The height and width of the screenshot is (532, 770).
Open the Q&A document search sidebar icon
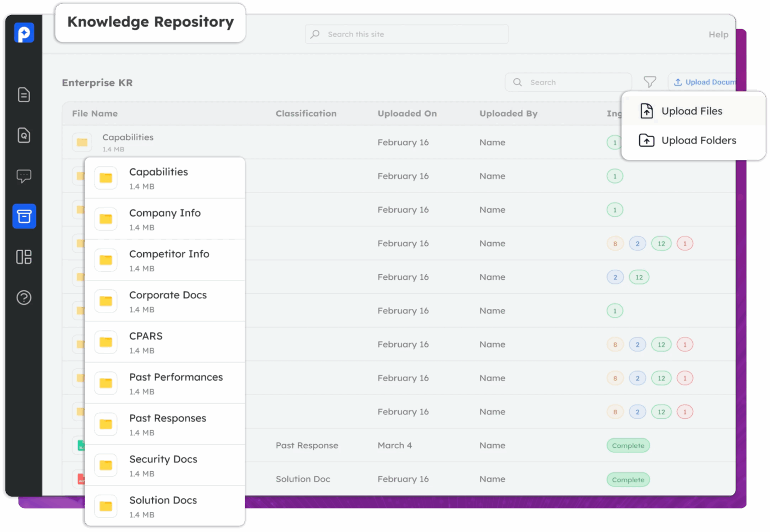pyautogui.click(x=24, y=135)
